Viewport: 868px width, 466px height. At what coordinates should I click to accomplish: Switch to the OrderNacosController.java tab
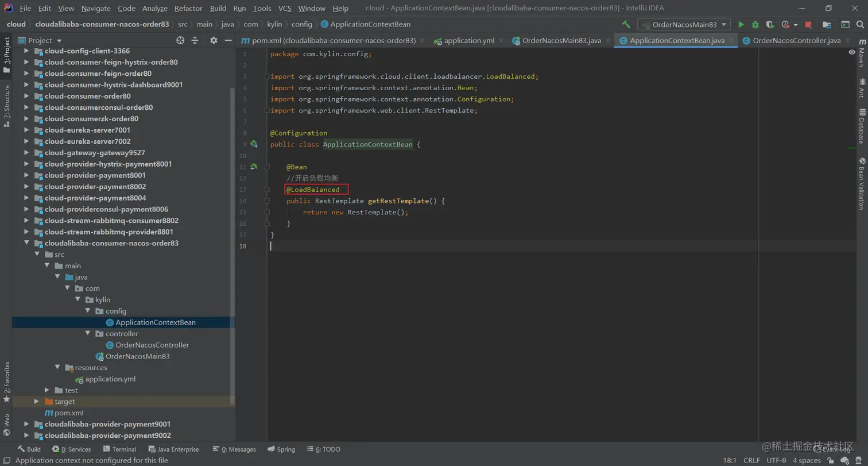point(797,40)
